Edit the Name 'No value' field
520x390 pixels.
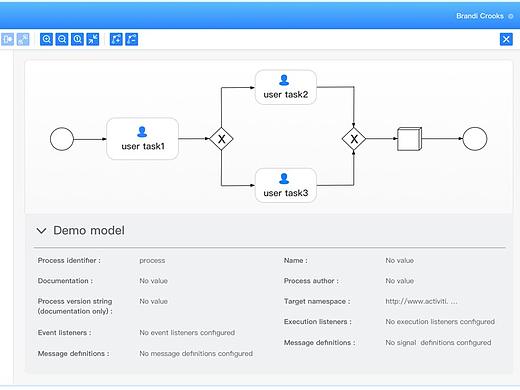[x=399, y=261]
